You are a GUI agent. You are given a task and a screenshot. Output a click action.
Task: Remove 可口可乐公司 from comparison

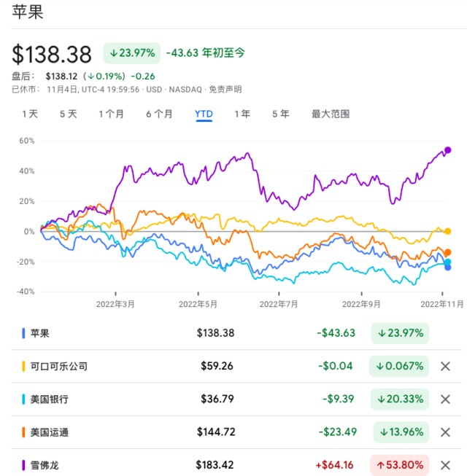tap(445, 366)
